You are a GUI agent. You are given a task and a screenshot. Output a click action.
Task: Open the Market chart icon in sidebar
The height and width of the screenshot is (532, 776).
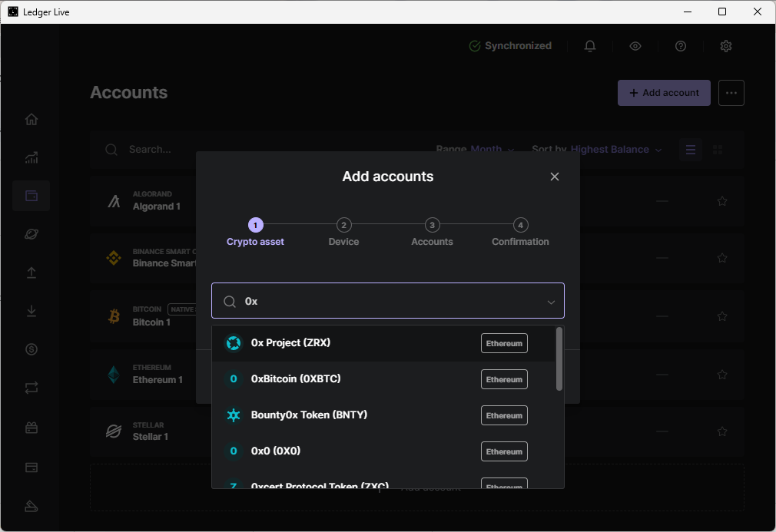32,157
